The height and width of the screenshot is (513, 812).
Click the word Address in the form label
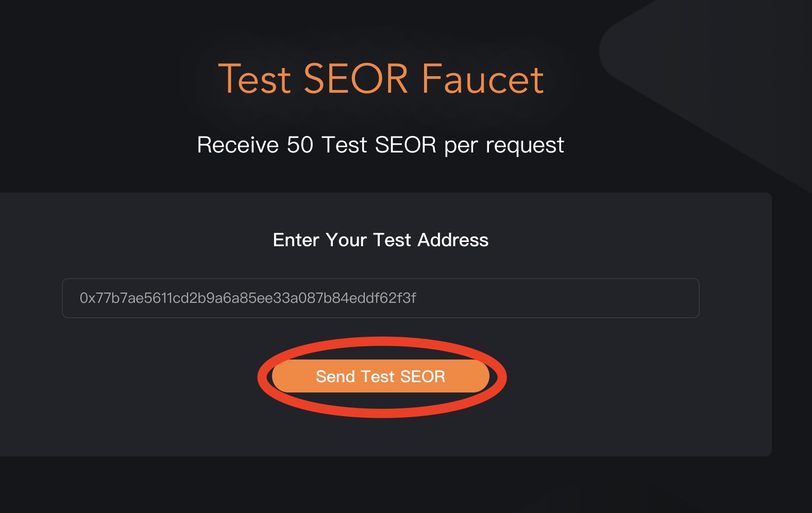coord(452,240)
